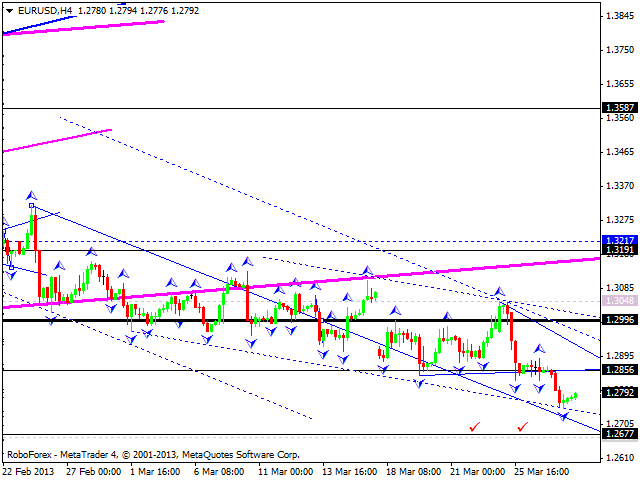The height and width of the screenshot is (480, 640).
Task: Click the gray 1.3048 price label
Action: coord(619,300)
